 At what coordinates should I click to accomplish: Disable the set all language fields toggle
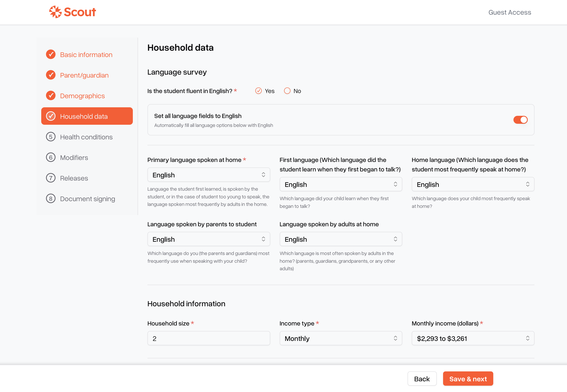[x=520, y=120]
